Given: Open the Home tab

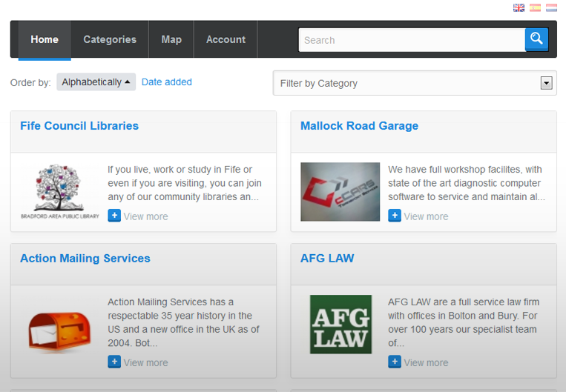Looking at the screenshot, I should 45,39.
